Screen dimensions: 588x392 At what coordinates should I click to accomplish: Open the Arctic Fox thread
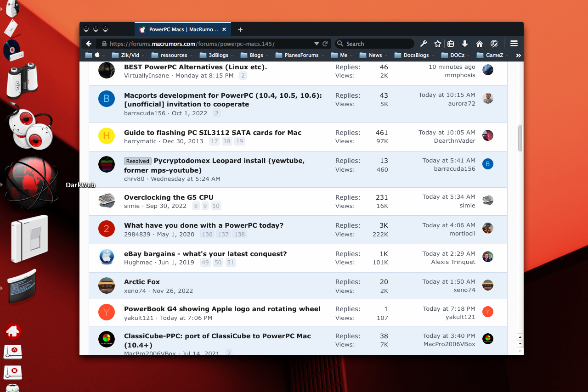coord(142,282)
